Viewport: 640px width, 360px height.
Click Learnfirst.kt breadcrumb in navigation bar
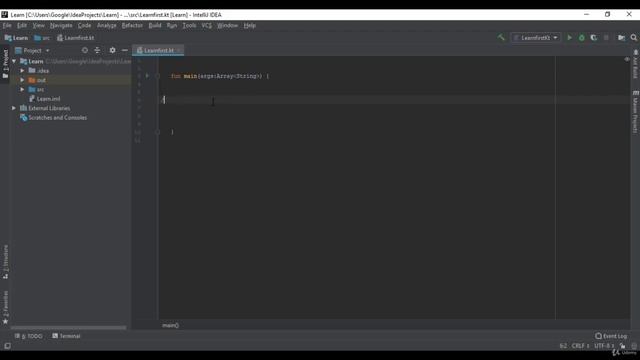(76, 38)
